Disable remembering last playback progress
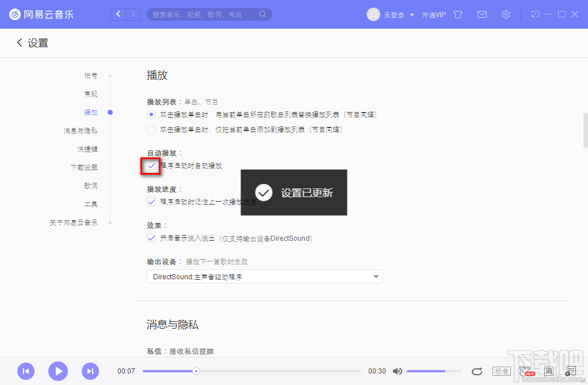Viewport: 588px width, 385px height. click(x=151, y=202)
